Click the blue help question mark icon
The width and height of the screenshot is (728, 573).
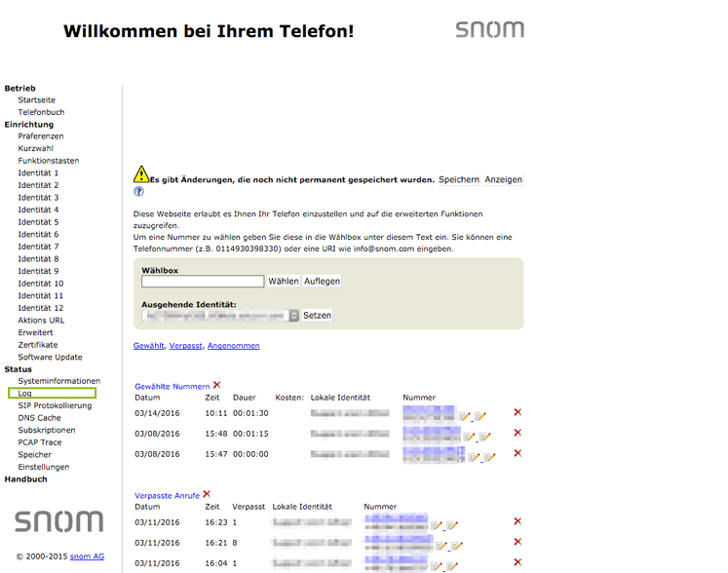tap(138, 192)
